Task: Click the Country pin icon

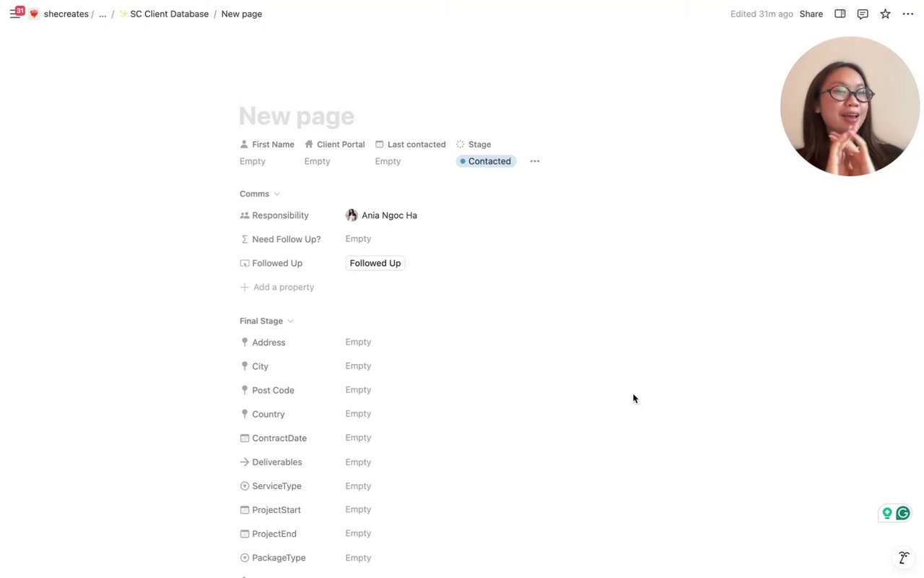Action: [245, 414]
